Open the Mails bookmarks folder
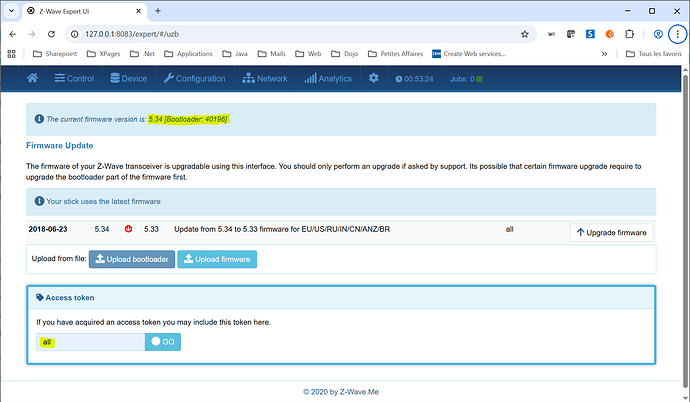The width and height of the screenshot is (690, 402). (272, 54)
